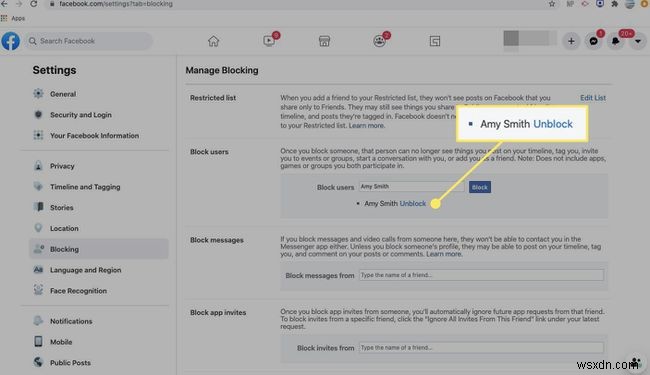
Task: Open the browser extensions puzzle icon
Action: 615,4
